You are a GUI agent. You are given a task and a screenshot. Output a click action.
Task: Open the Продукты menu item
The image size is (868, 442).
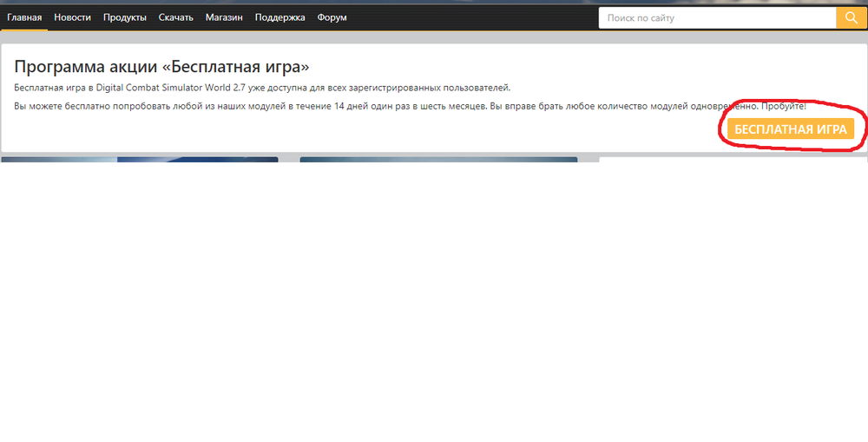pos(124,17)
